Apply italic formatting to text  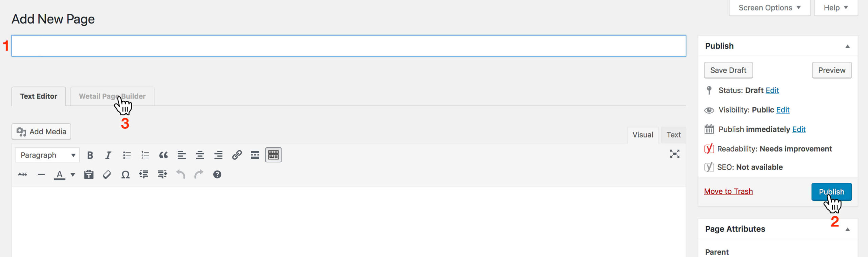pyautogui.click(x=108, y=155)
